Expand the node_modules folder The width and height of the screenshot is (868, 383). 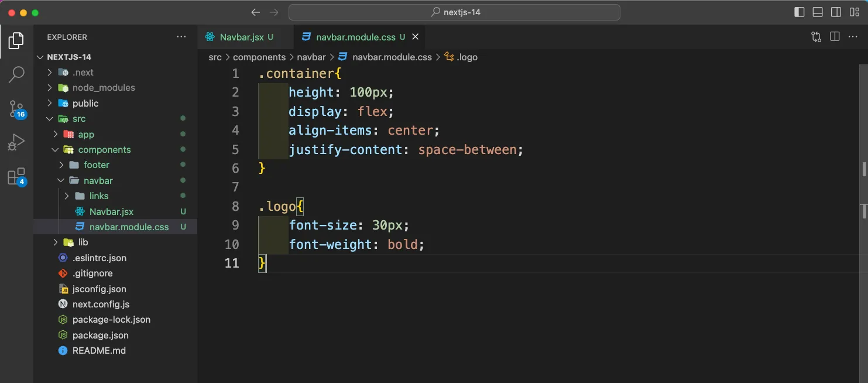[x=115, y=87]
